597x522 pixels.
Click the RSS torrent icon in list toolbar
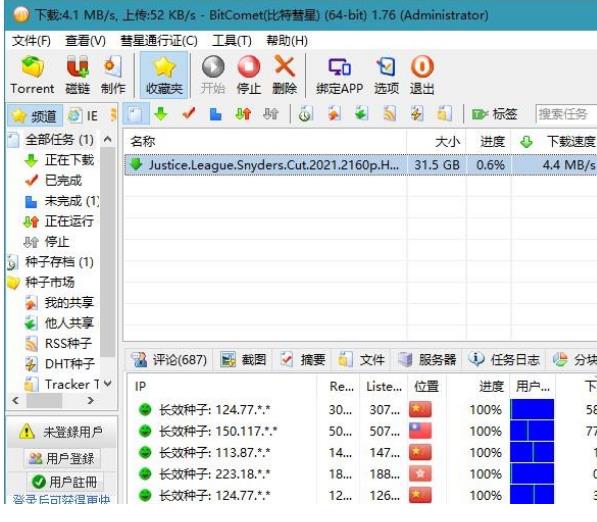(x=389, y=114)
